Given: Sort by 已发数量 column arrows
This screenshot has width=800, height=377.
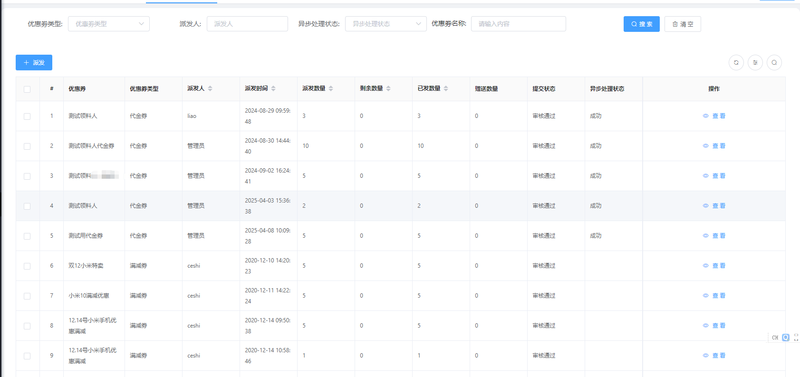Looking at the screenshot, I should pyautogui.click(x=446, y=89).
